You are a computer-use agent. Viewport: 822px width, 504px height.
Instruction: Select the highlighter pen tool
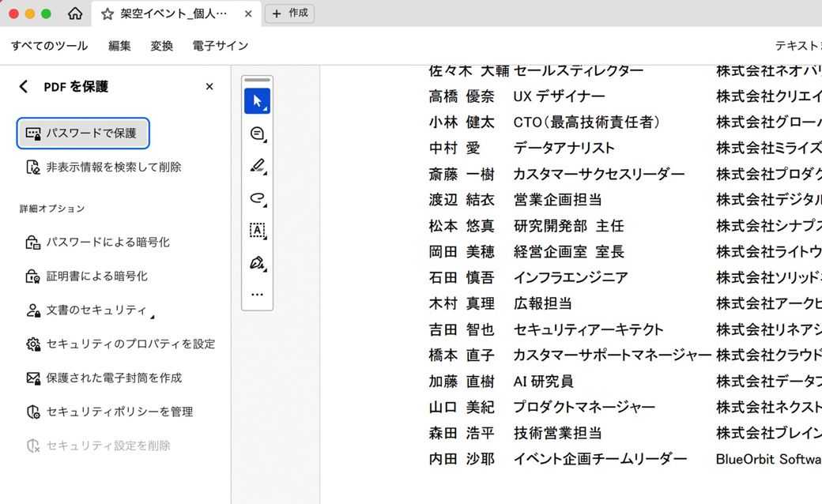click(x=257, y=166)
